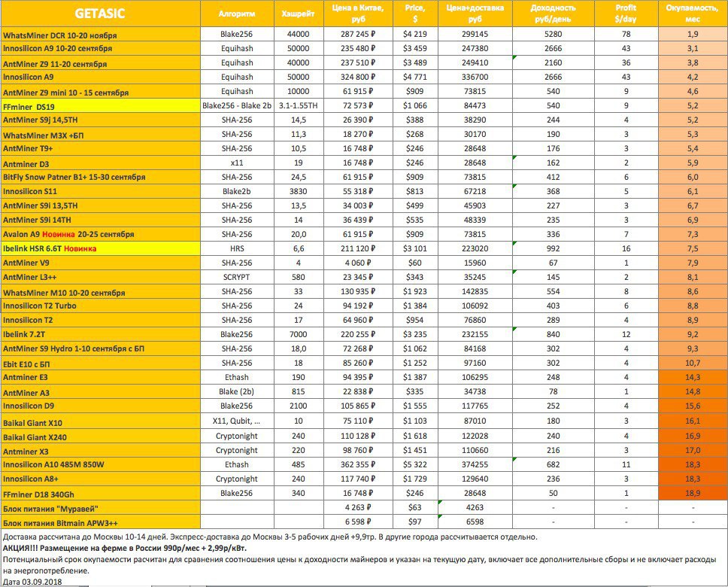Select the "AntMiner T9+" cell
The height and width of the screenshot is (587, 728).
(x=100, y=149)
